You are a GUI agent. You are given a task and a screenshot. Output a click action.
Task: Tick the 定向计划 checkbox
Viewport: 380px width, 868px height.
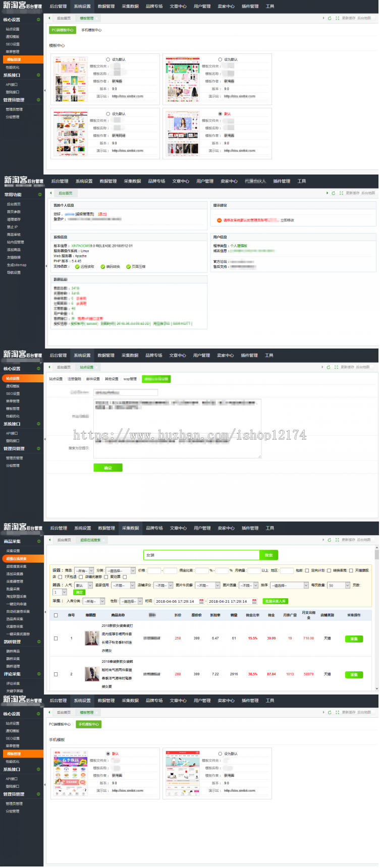[329, 571]
